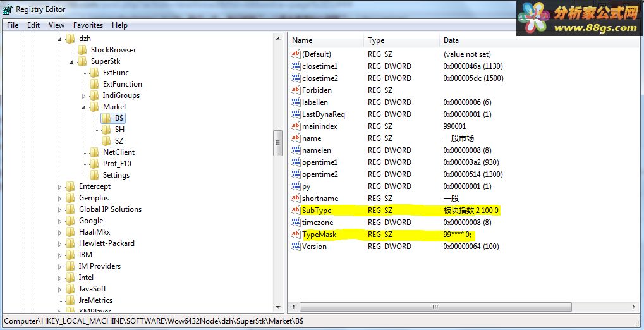
Task: Click the values pane scroll right arrow
Action: pos(634,307)
